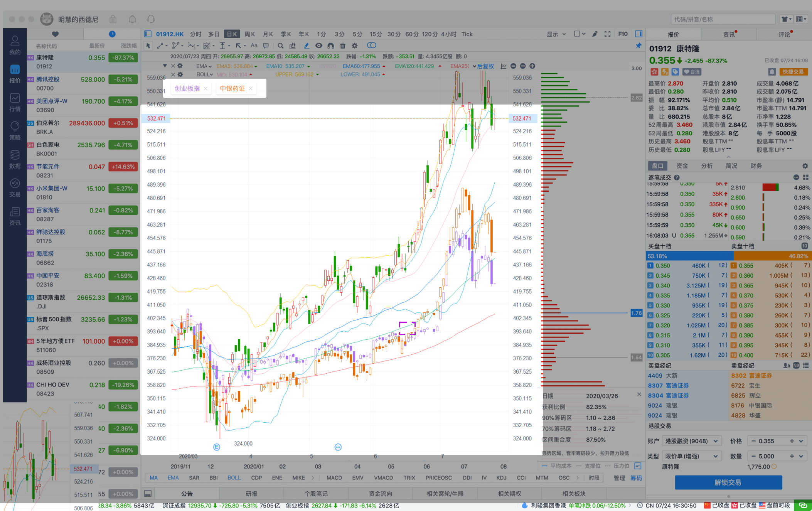Toggle overlay compare double-circle icon
Viewport: 812px width, 511px height.
(371, 46)
